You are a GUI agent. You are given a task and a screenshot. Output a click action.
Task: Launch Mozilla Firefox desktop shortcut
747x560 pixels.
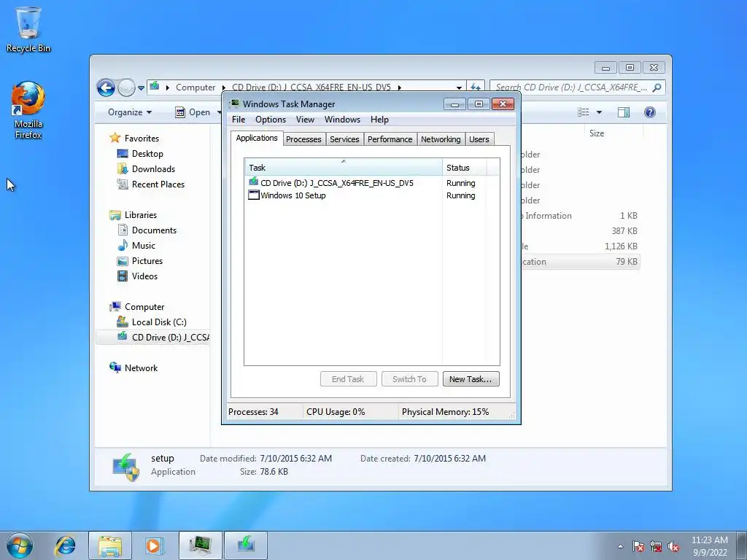28,111
